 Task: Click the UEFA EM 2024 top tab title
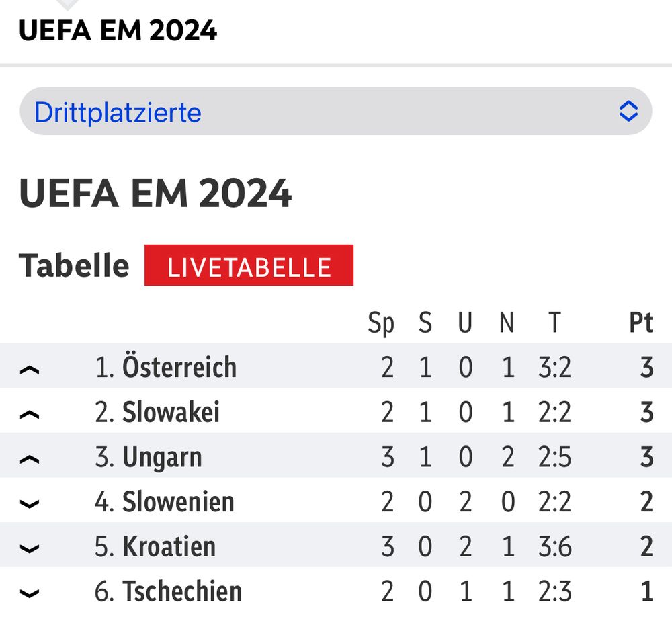pyautogui.click(x=118, y=30)
